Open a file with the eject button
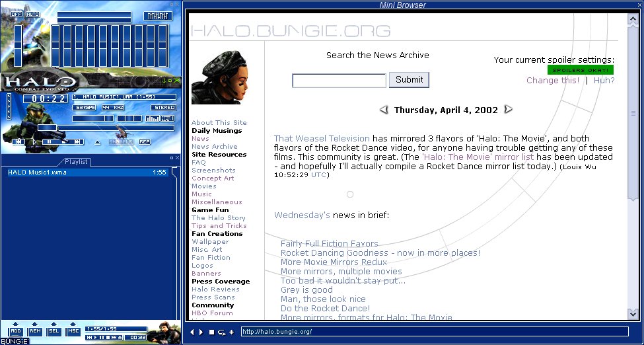Screen dimensions: 644x345 click(x=97, y=143)
